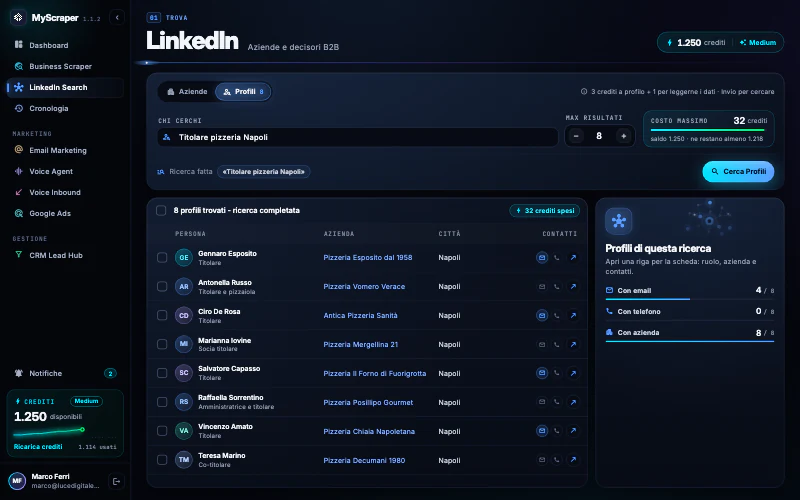The width and height of the screenshot is (800, 500).
Task: Open Salvatore Capasso's profile arrow icon
Action: (x=573, y=373)
